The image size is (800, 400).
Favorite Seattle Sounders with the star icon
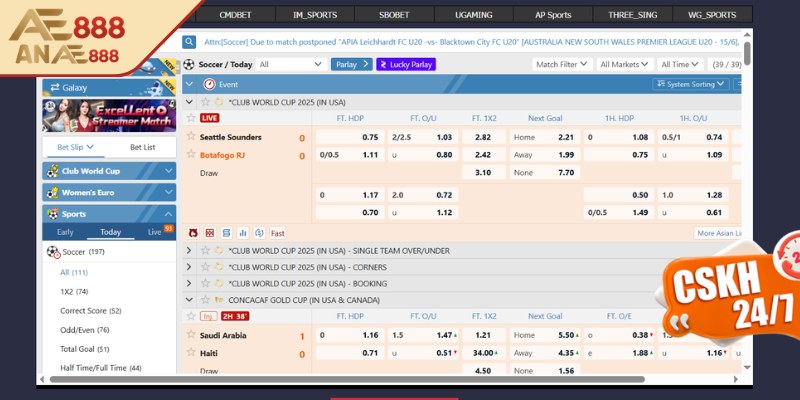point(191,136)
